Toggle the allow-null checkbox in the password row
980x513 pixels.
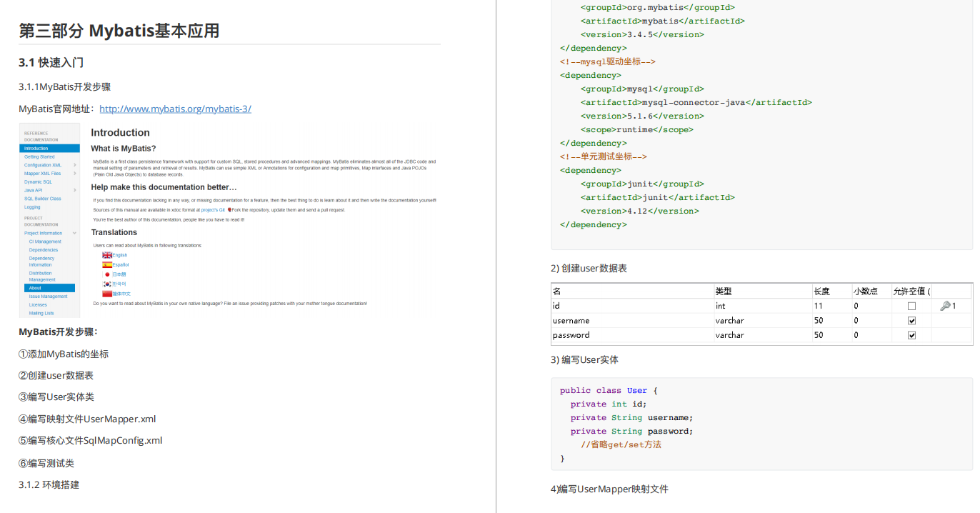pos(911,335)
